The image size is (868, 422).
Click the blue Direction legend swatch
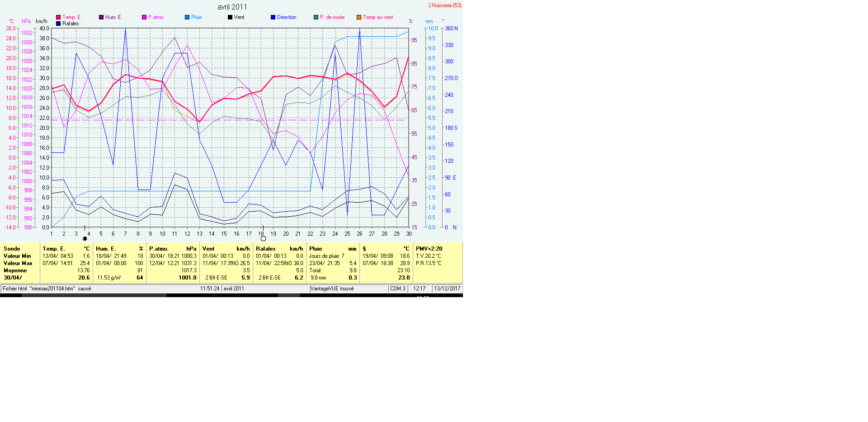pyautogui.click(x=273, y=17)
